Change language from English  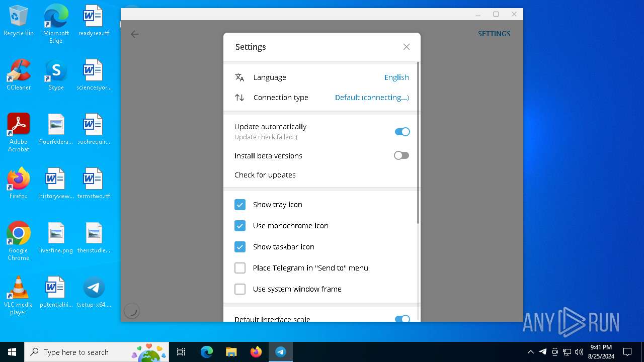click(396, 77)
